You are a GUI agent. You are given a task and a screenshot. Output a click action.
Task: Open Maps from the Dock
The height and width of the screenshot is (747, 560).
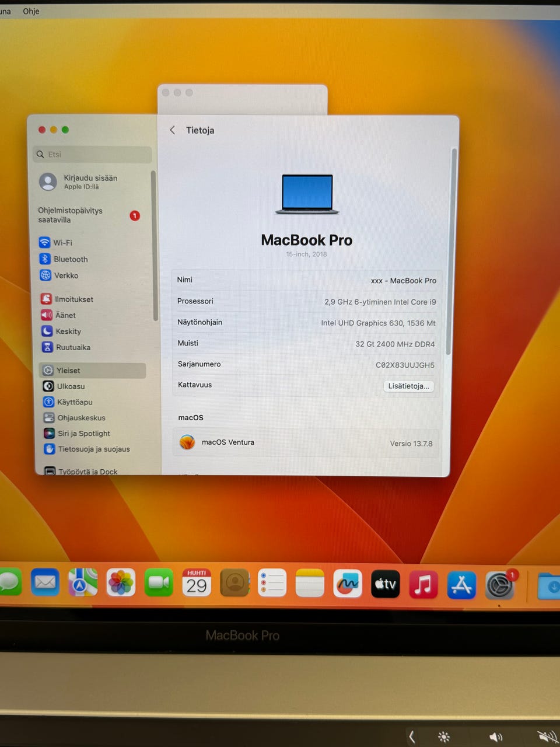(83, 582)
